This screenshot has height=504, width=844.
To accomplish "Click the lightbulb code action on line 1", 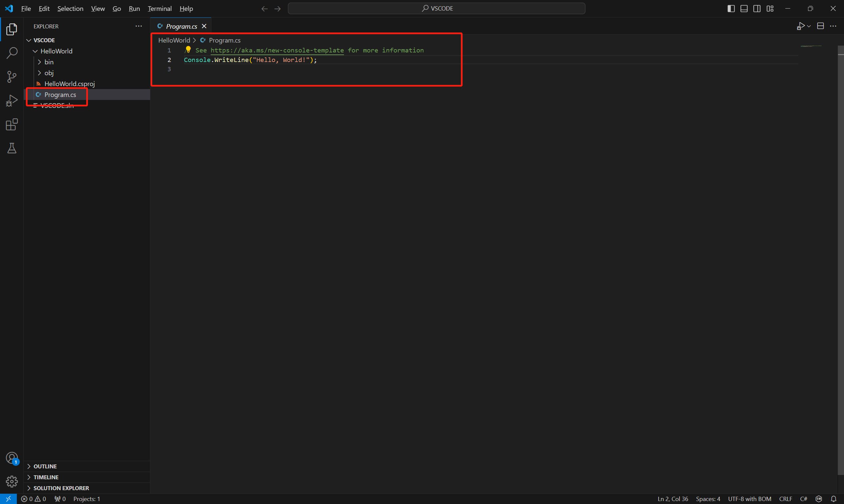I will tap(188, 49).
